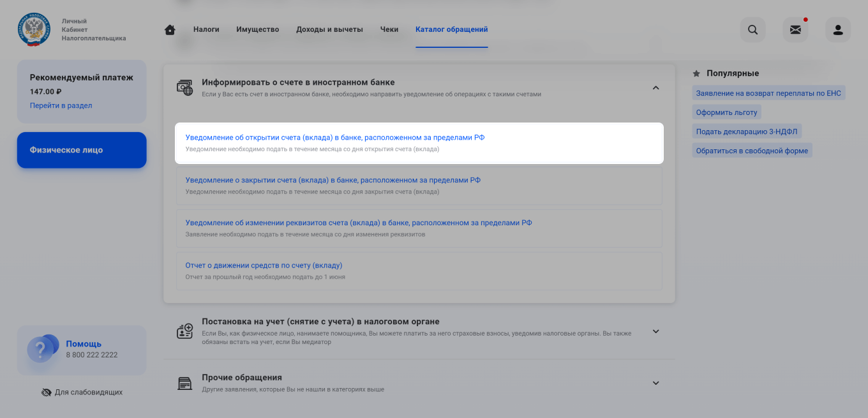Image resolution: width=868 pixels, height=418 pixels.
Task: Open 'Отчет о движении средств по счету'
Action: point(264,265)
